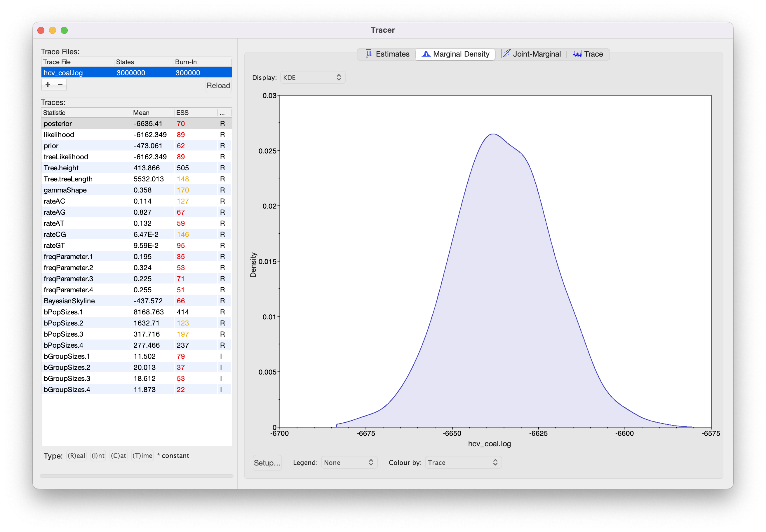Switch to the Joint-Marginal tab
766x532 pixels.
click(531, 54)
